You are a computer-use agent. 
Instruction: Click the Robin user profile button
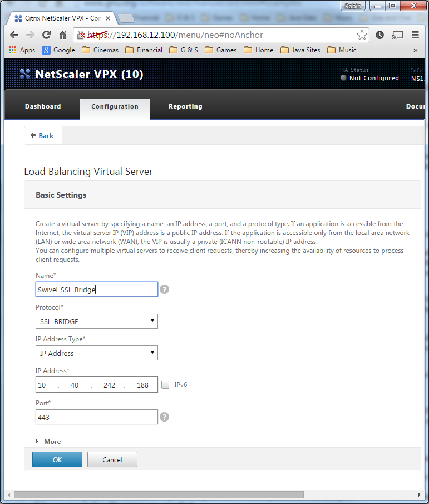353,6
